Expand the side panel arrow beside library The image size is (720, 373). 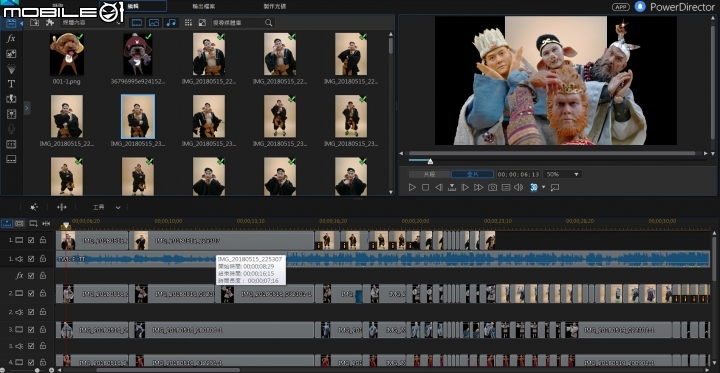pyautogui.click(x=27, y=108)
